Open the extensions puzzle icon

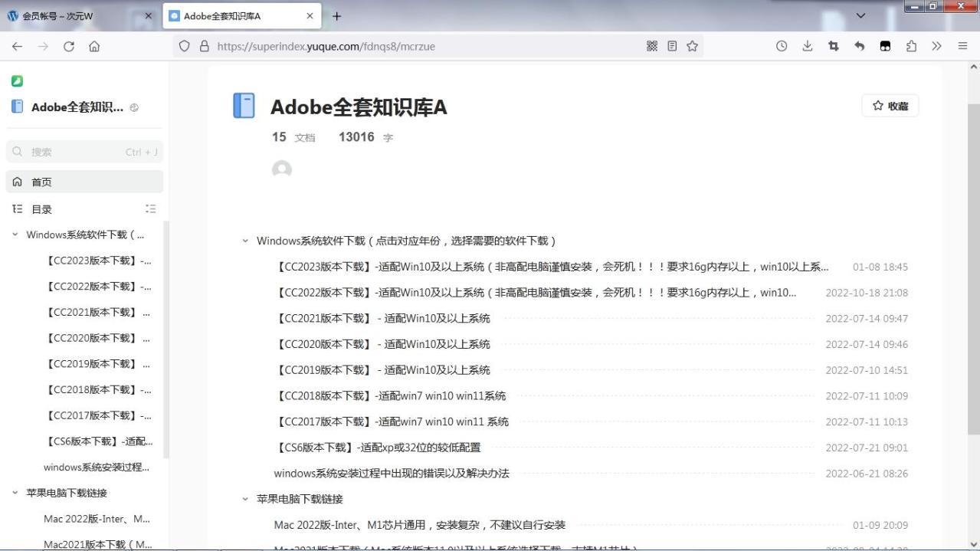coord(911,46)
